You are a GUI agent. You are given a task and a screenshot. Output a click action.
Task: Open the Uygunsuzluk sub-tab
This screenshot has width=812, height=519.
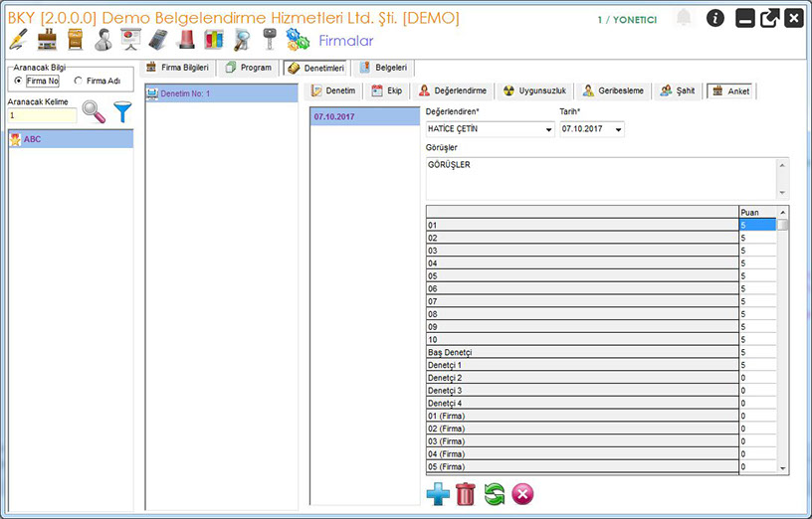[535, 90]
